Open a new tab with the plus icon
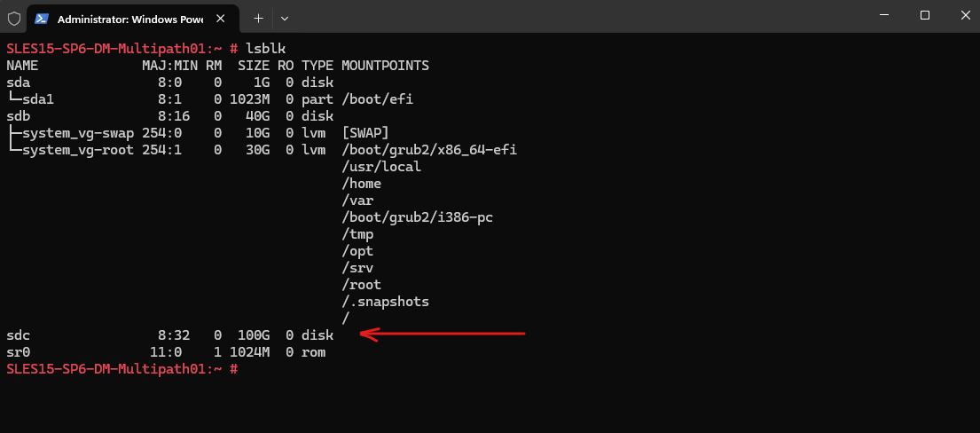Screen dimensions: 980x433 click(258, 19)
